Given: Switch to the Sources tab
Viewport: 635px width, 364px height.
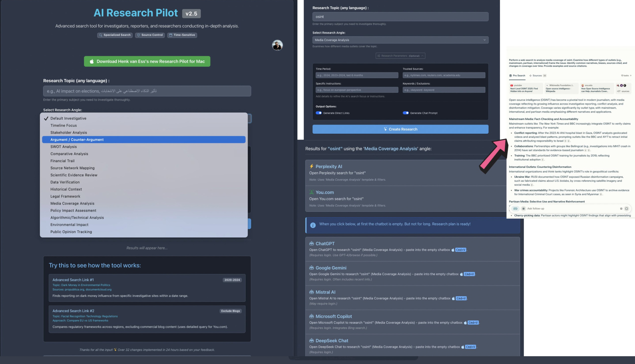Looking at the screenshot, I should 537,76.
